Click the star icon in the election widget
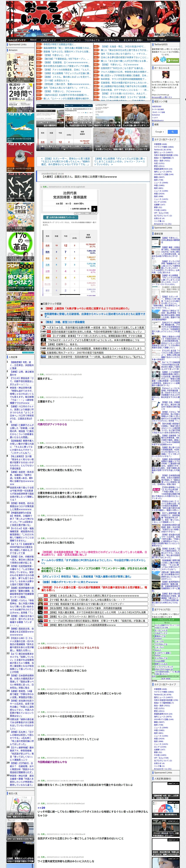Viewport: 186px width, 868px height. (x=94, y=209)
